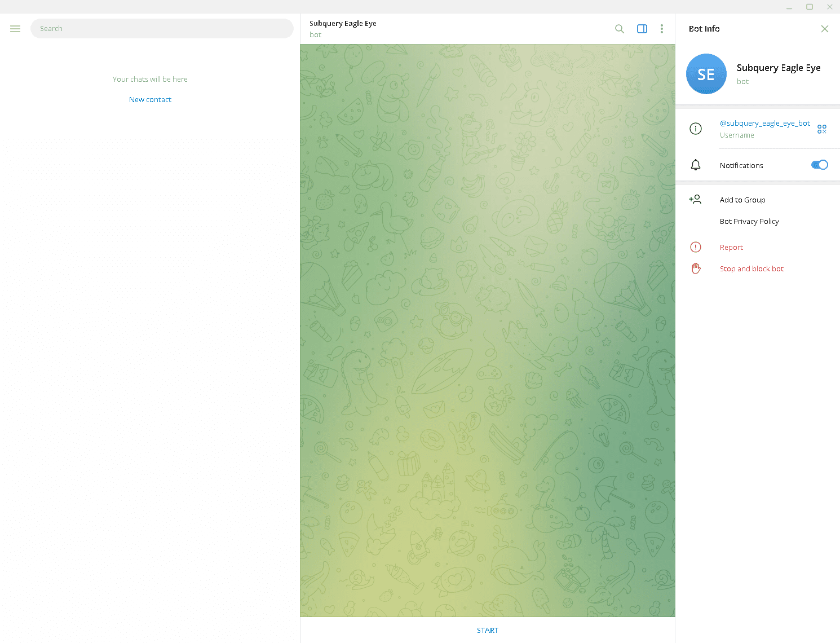The height and width of the screenshot is (643, 840).
Task: Close the Telegram window
Action: 830,7
